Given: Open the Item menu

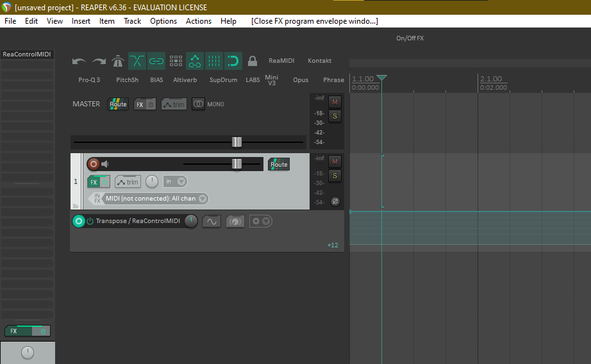Looking at the screenshot, I should click(x=107, y=21).
